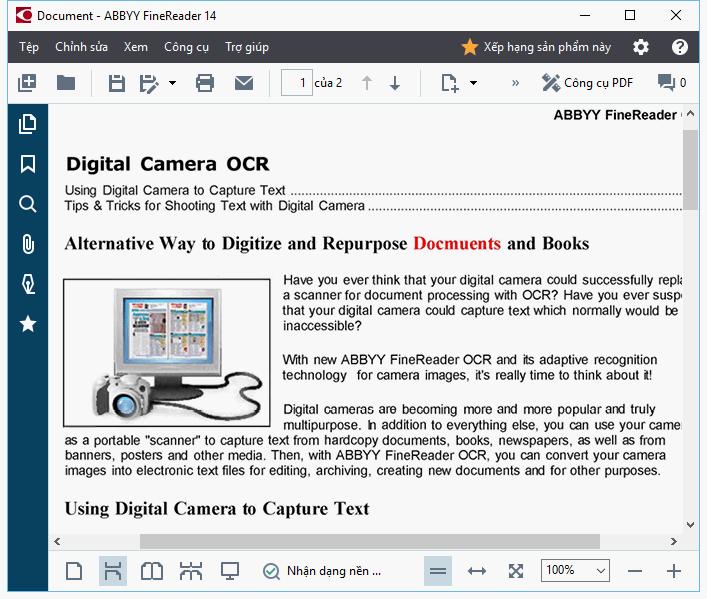The height and width of the screenshot is (599, 707).
Task: Open help via question mark icon
Action: tap(679, 47)
